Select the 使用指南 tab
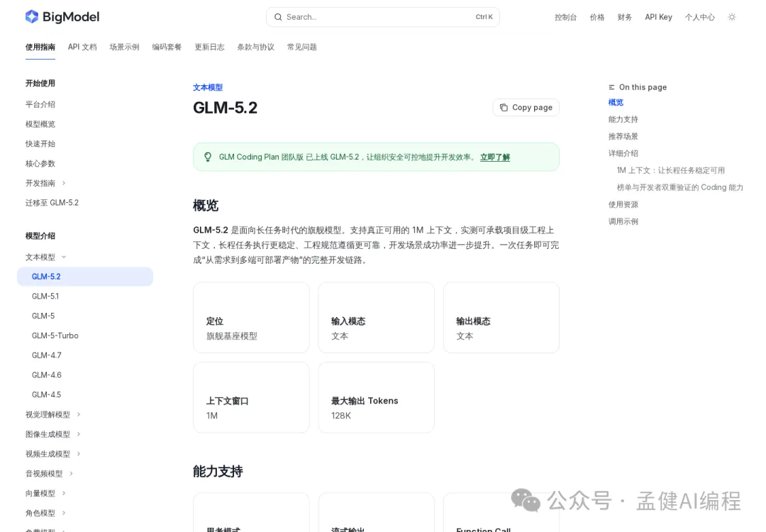 point(40,47)
